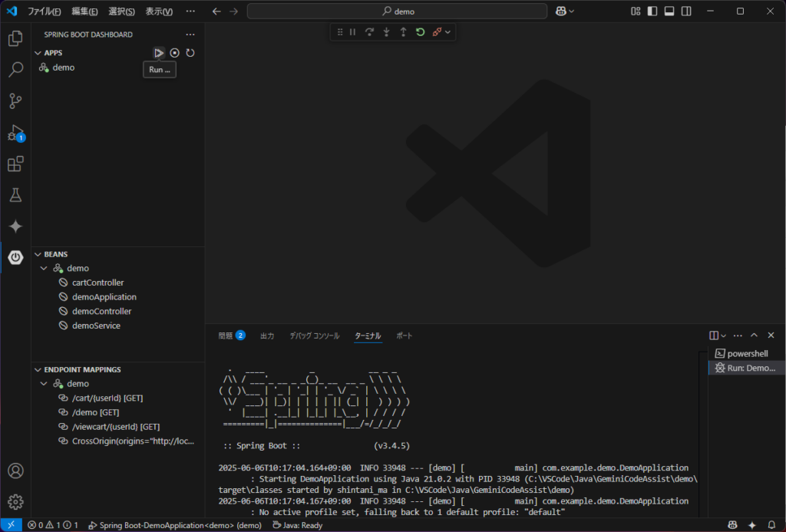Restart the debug session
The image size is (786, 532).
tap(420, 32)
